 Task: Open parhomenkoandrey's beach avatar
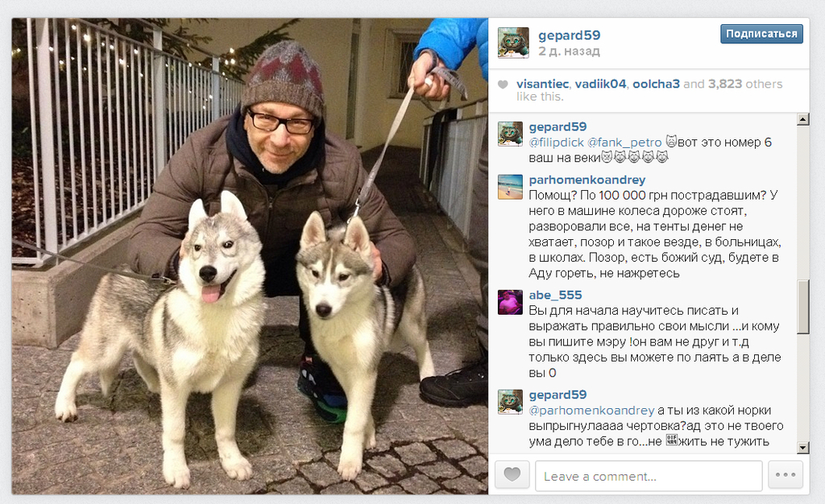point(510,187)
